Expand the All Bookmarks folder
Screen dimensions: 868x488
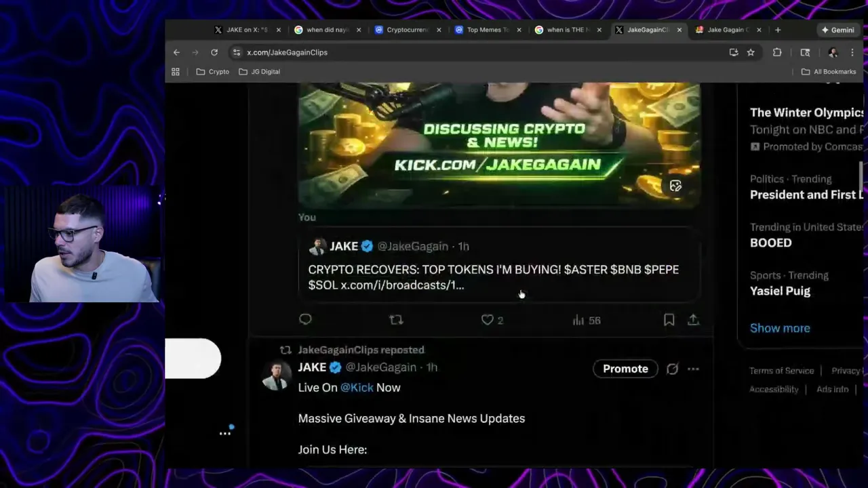tap(828, 71)
